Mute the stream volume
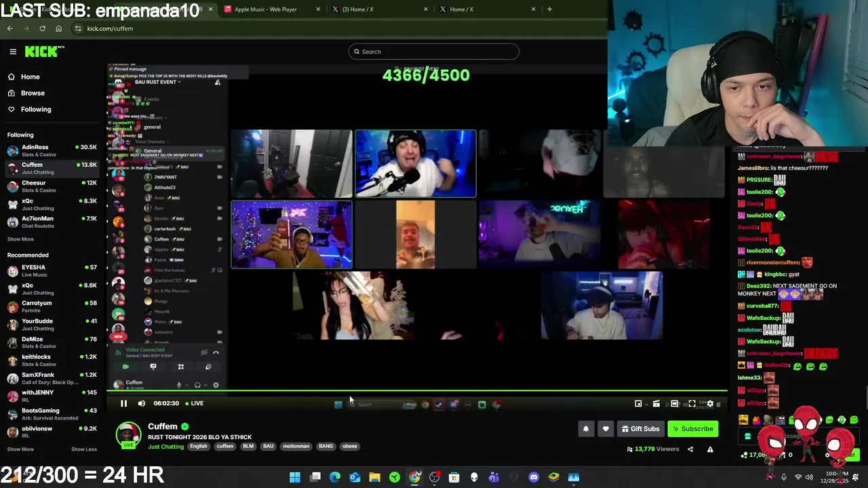Screen dimensions: 868x488 141,403
